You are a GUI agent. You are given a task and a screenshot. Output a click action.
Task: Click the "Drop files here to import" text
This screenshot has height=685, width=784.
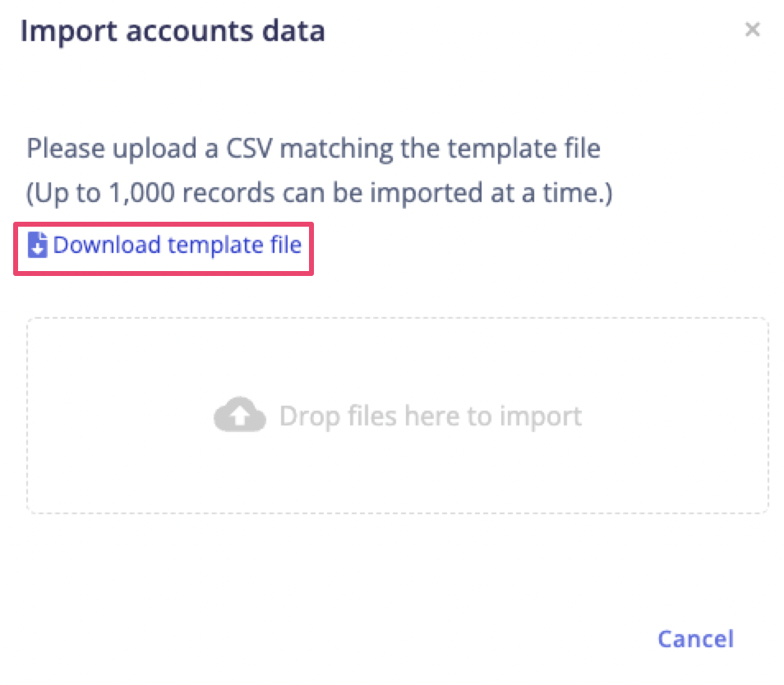coord(430,416)
